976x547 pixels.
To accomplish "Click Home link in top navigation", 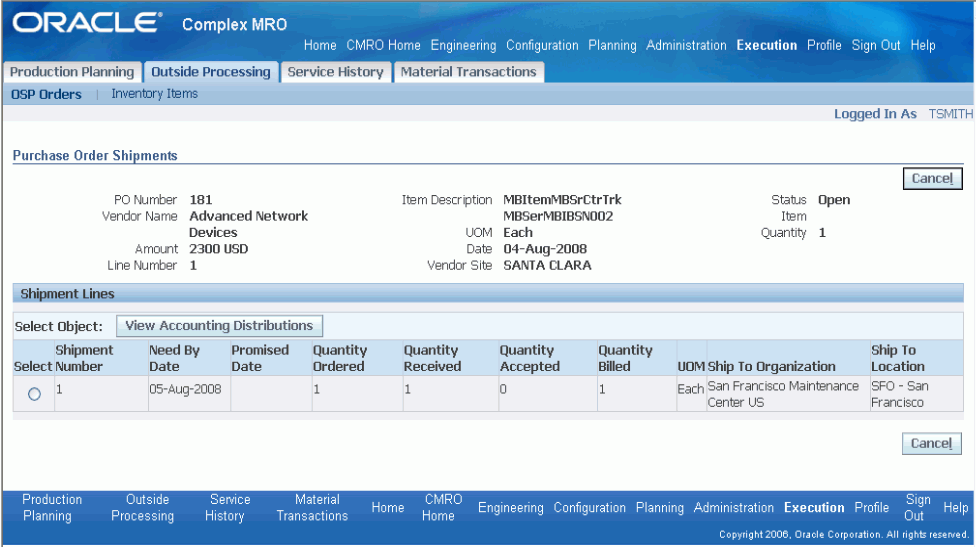I will click(320, 45).
